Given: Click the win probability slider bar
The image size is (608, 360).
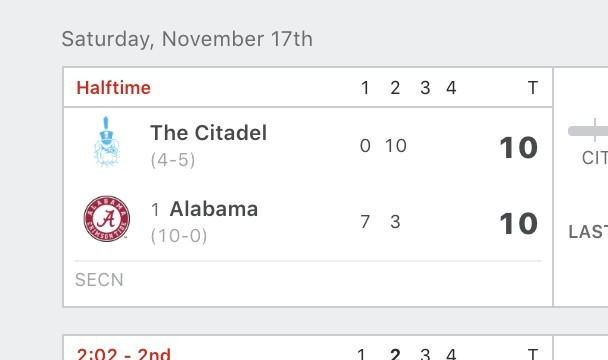Looking at the screenshot, I should pyautogui.click(x=588, y=131).
